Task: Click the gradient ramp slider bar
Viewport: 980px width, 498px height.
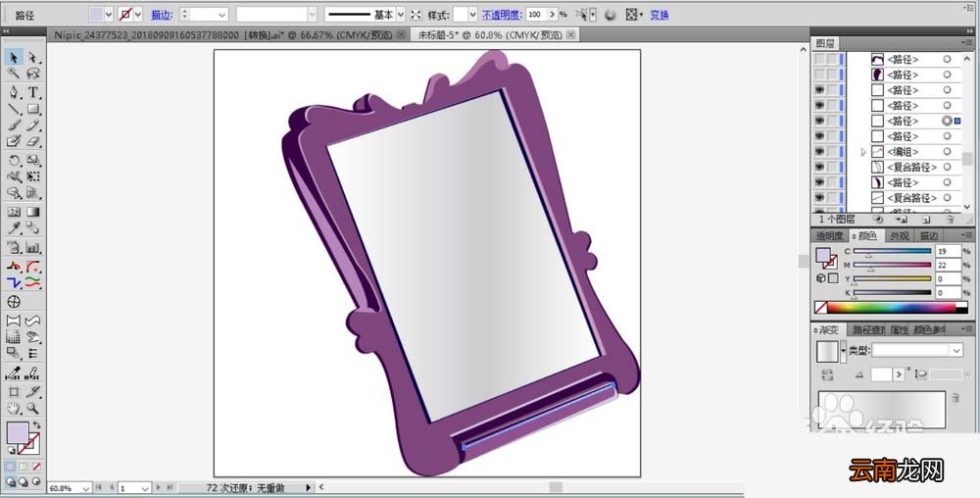Action: coord(881,409)
